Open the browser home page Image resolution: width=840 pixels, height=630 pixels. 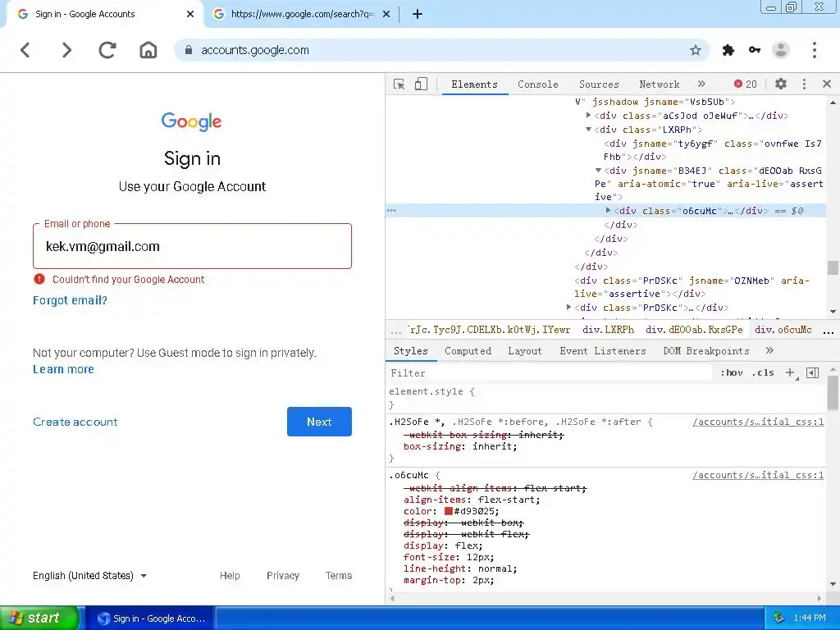click(x=148, y=50)
